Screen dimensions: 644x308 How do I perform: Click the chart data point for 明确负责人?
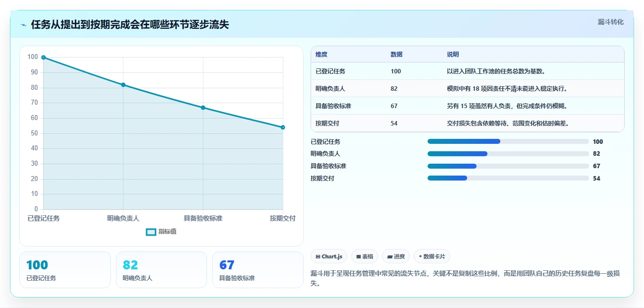pyautogui.click(x=123, y=85)
